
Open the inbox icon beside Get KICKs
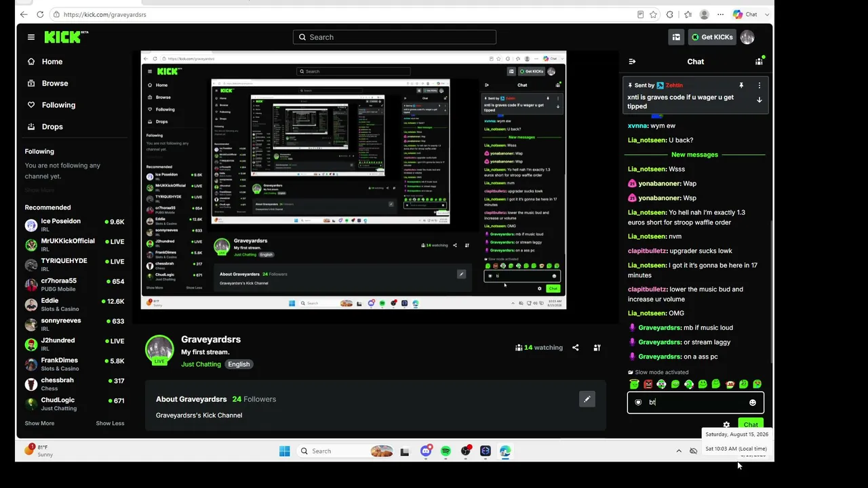click(676, 37)
